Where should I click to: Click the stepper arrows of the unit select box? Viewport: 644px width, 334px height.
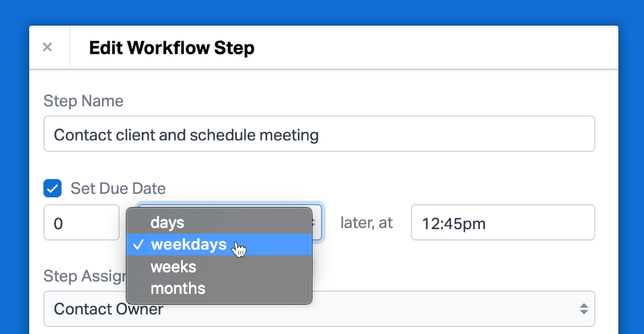click(x=314, y=223)
